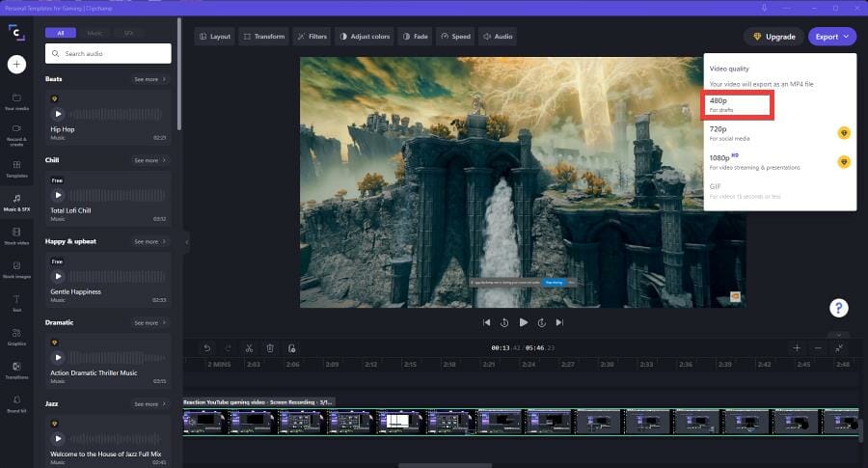Open the Text sidebar section
Viewport: 868px width, 468px height.
(x=16, y=304)
